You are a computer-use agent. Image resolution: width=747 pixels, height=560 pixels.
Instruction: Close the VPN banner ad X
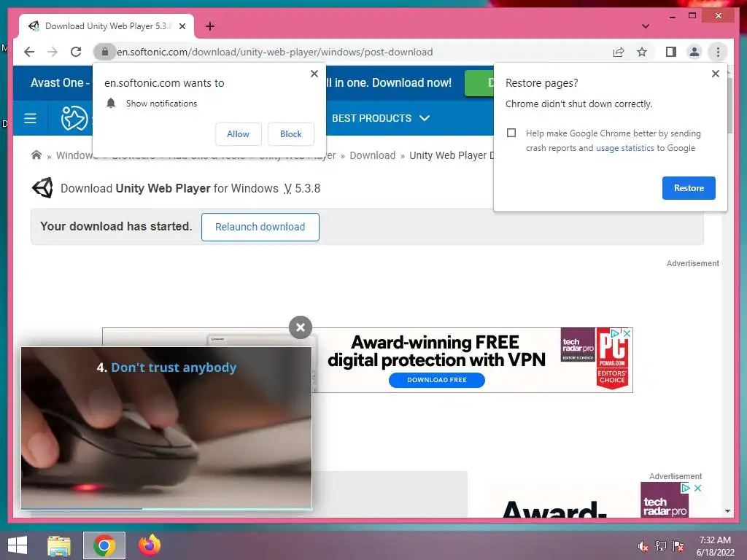tap(627, 333)
